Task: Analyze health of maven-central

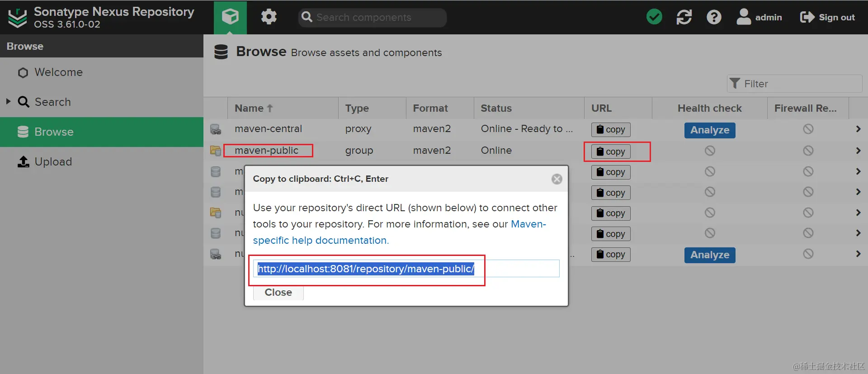Action: (710, 130)
